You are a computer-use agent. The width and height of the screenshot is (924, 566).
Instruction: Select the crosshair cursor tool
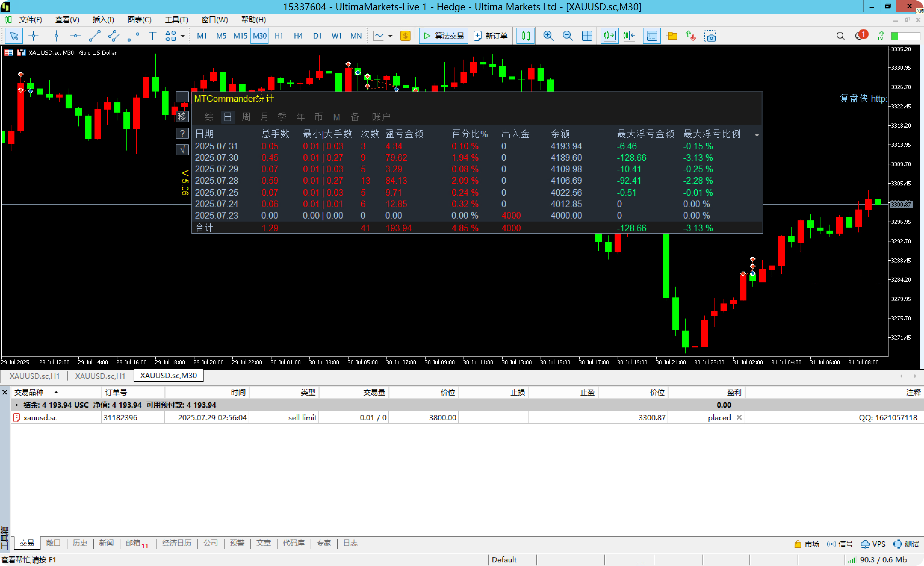(33, 36)
